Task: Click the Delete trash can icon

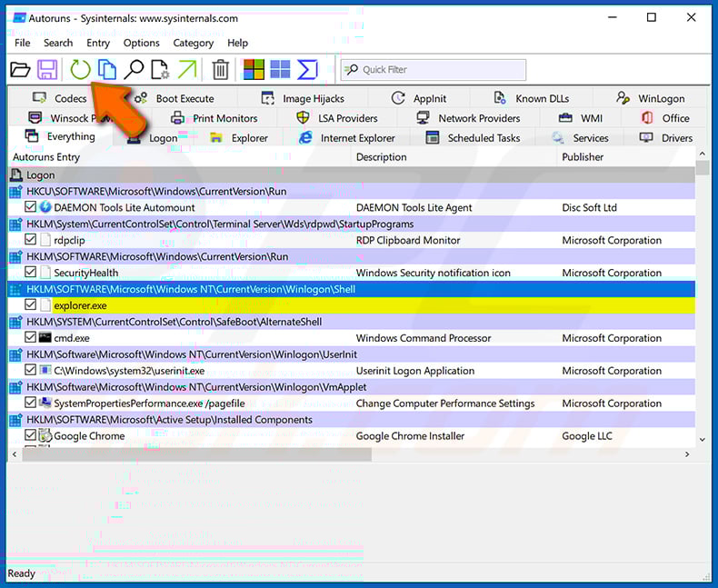Action: pos(220,70)
